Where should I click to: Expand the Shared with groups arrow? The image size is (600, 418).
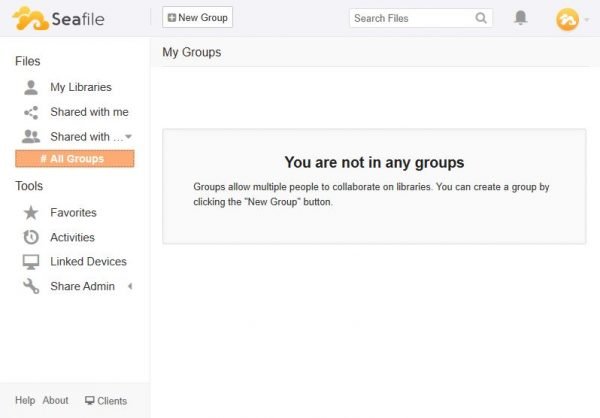pos(128,137)
